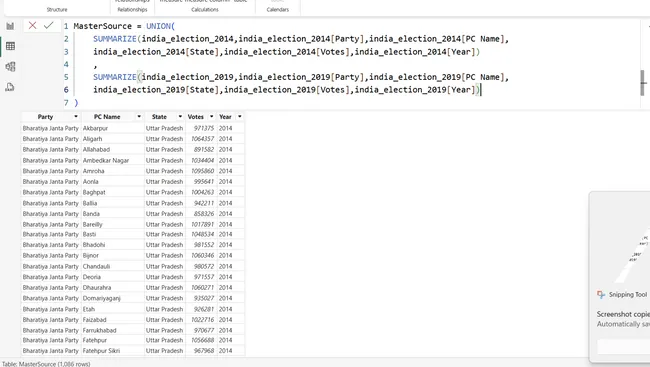
Task: Open the DAX query view icon
Action: click(x=10, y=87)
